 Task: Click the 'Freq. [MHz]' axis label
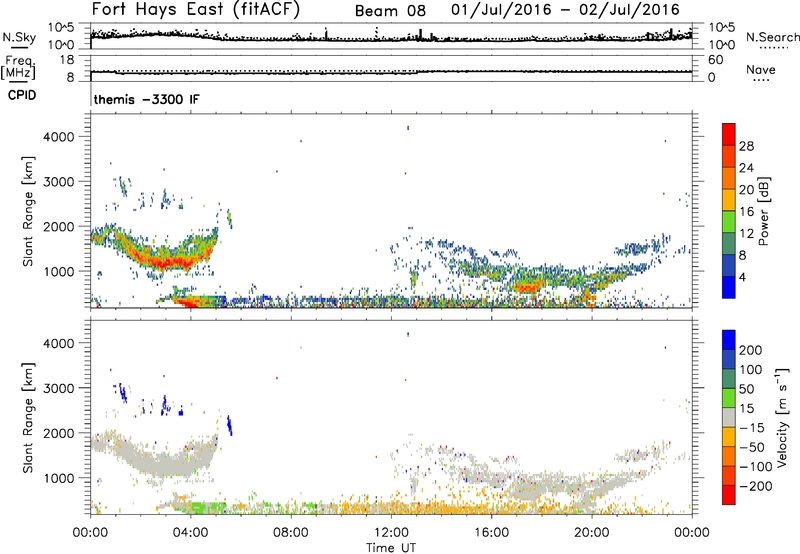[16, 68]
